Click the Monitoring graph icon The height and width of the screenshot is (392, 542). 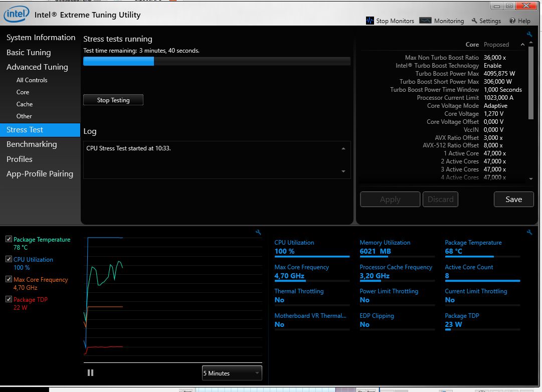[425, 21]
